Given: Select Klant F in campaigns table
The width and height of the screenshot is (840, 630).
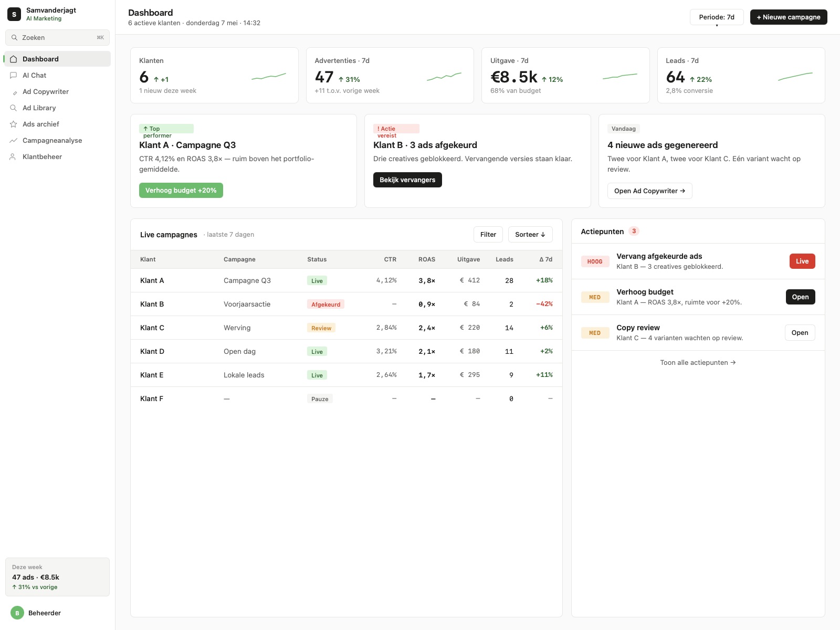Looking at the screenshot, I should tap(346, 398).
